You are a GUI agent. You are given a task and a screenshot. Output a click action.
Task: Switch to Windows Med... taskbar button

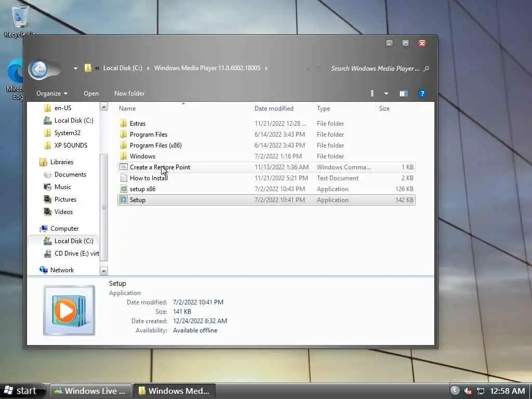[174, 391]
